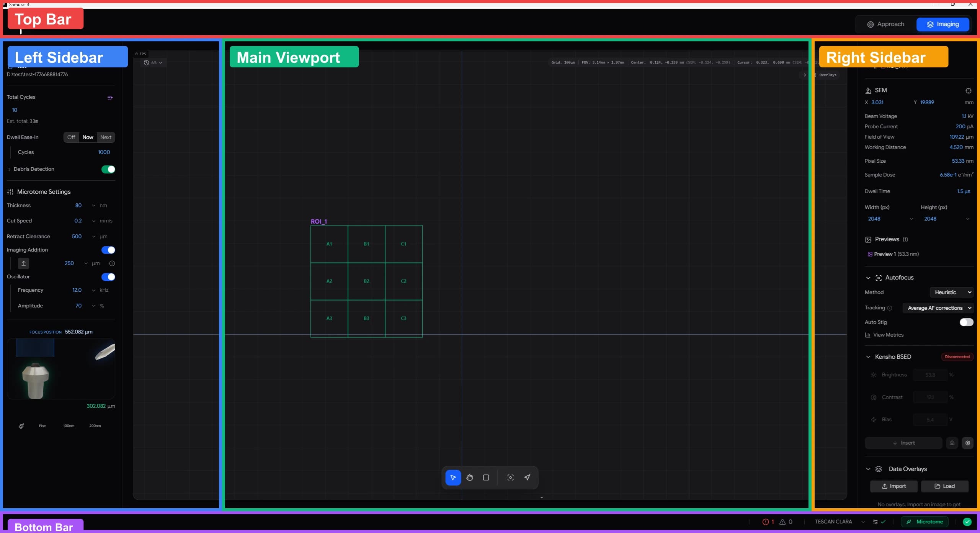Activate the focus capture tool in viewport toolbar
980x533 pixels.
[510, 477]
